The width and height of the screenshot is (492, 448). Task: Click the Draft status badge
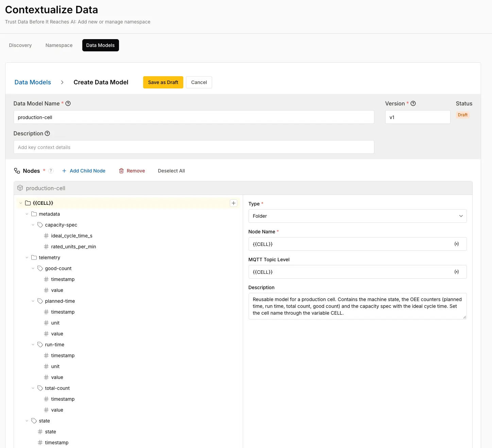coord(462,115)
